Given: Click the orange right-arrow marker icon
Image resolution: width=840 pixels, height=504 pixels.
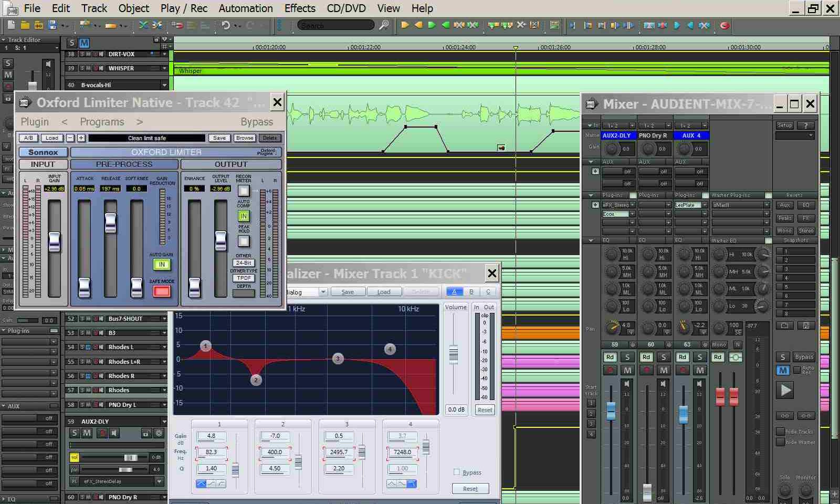Looking at the screenshot, I should [404, 25].
